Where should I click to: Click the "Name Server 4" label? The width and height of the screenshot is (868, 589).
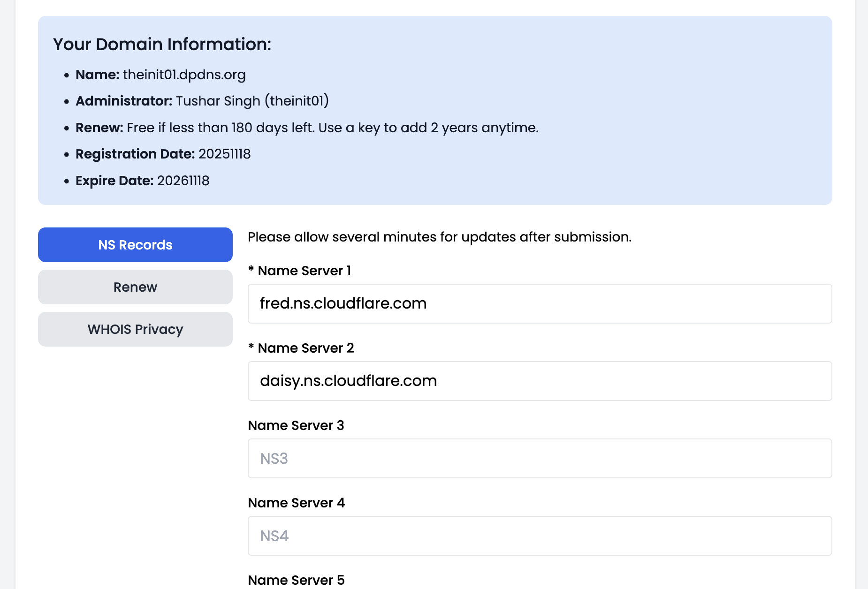coord(296,503)
